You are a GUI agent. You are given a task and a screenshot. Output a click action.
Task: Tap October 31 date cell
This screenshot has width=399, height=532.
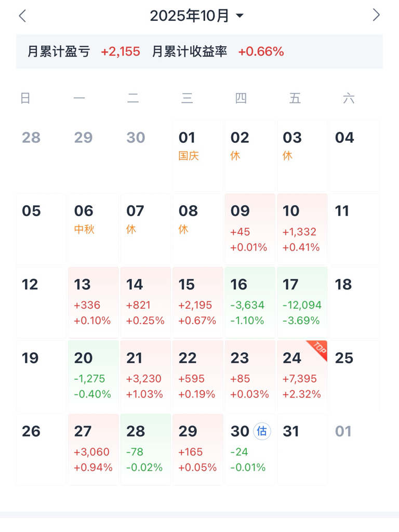coord(302,450)
